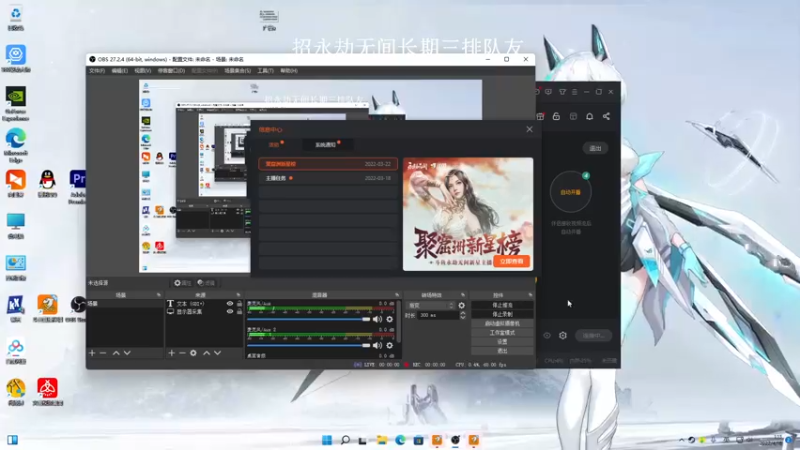Click the Audio Mixer vertical scrollbar

click(x=398, y=321)
